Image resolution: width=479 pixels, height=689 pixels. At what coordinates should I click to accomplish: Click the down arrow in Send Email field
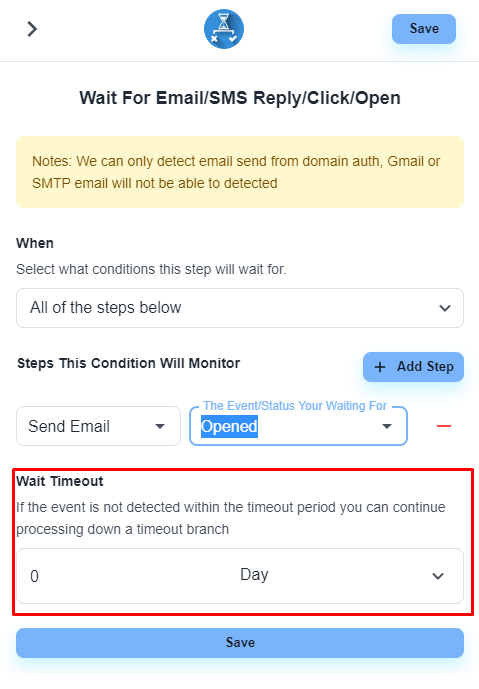point(160,426)
